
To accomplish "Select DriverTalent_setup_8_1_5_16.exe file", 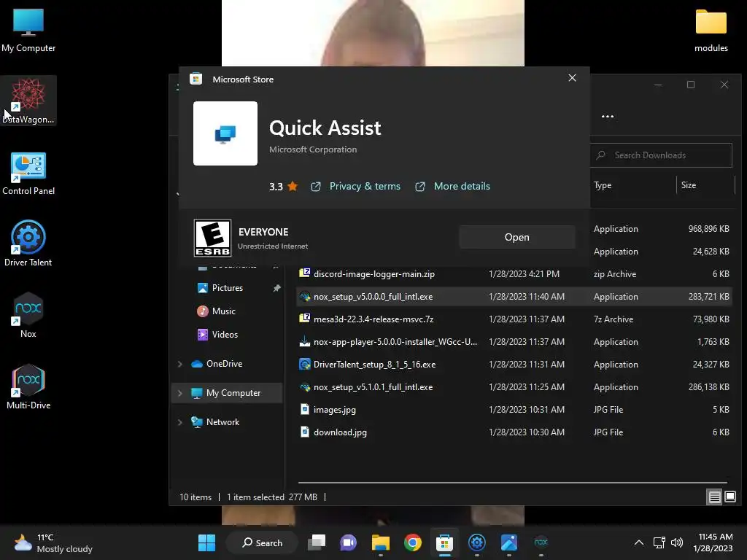I will coord(374,365).
